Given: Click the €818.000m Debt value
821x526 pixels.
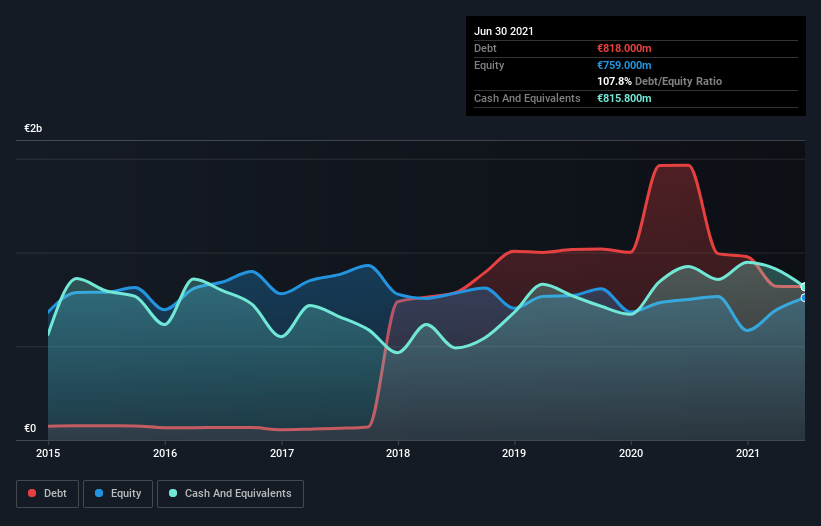Looking at the screenshot, I should coord(624,48).
